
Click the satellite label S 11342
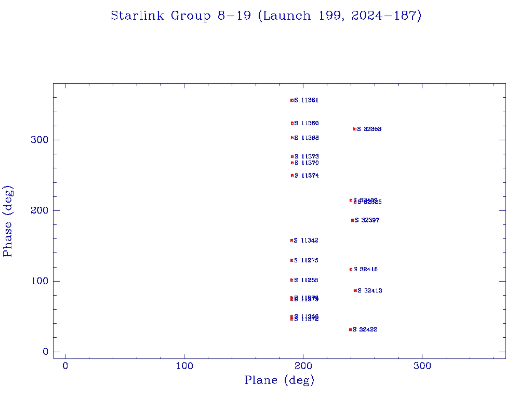[x=306, y=240]
